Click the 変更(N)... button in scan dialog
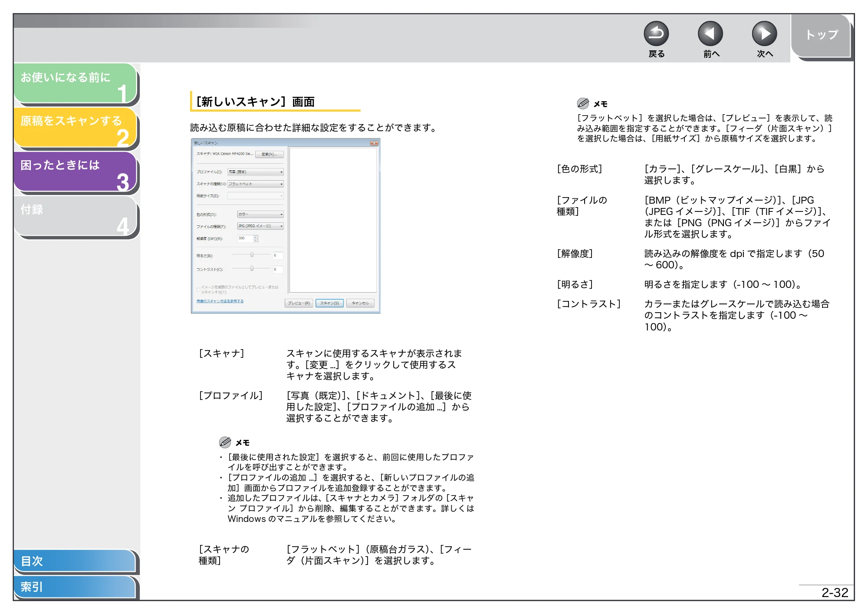The width and height of the screenshot is (868, 614). (x=269, y=154)
